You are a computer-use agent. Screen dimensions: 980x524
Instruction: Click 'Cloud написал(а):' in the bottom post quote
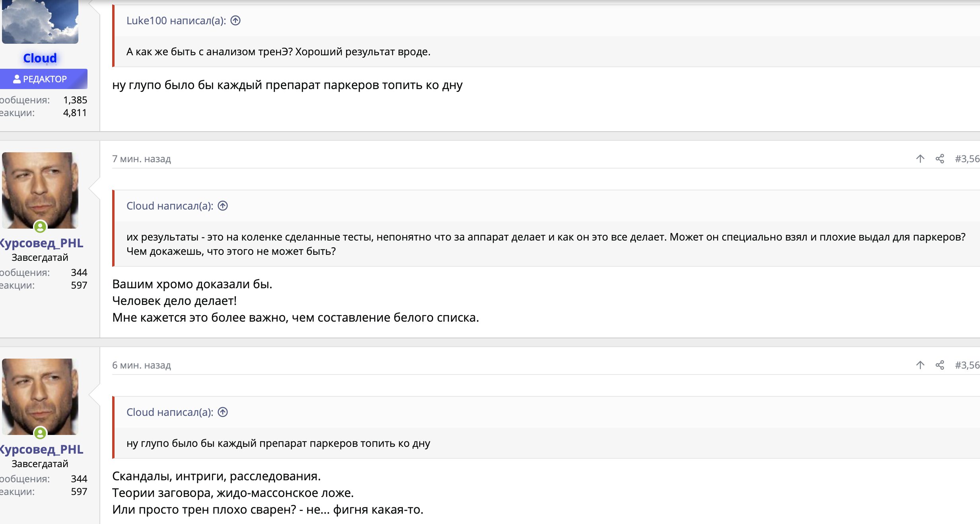pos(169,412)
